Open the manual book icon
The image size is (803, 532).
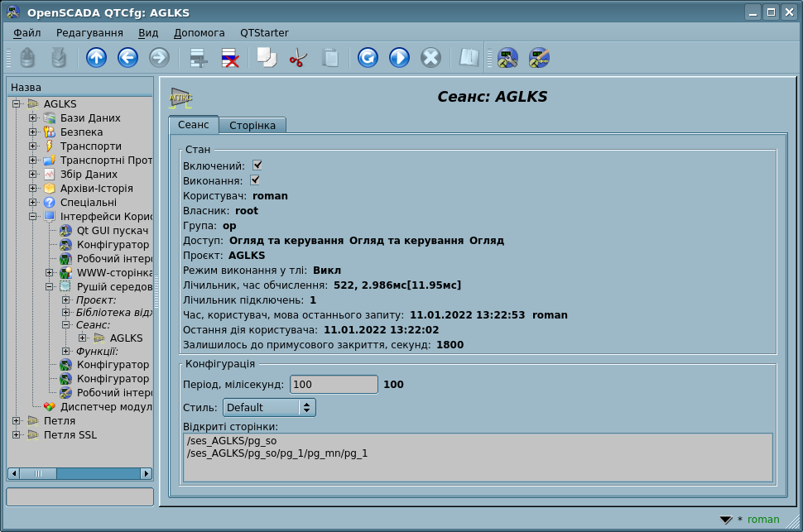469,58
